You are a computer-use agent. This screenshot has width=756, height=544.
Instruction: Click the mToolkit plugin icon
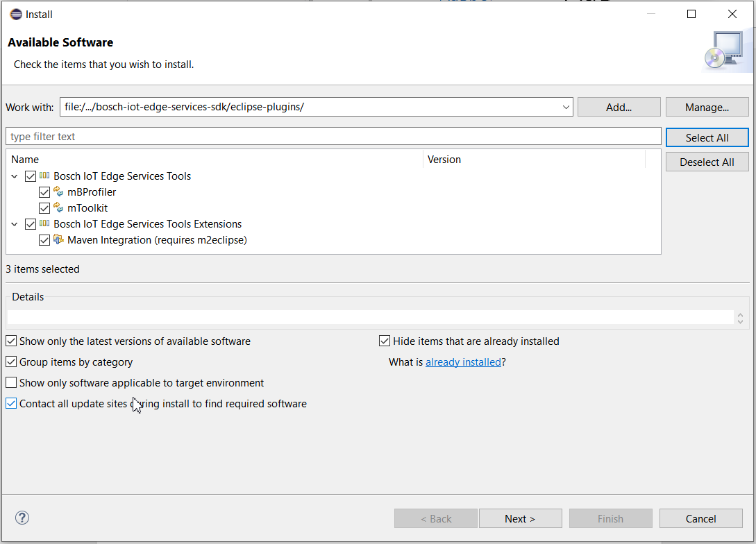[x=59, y=208]
